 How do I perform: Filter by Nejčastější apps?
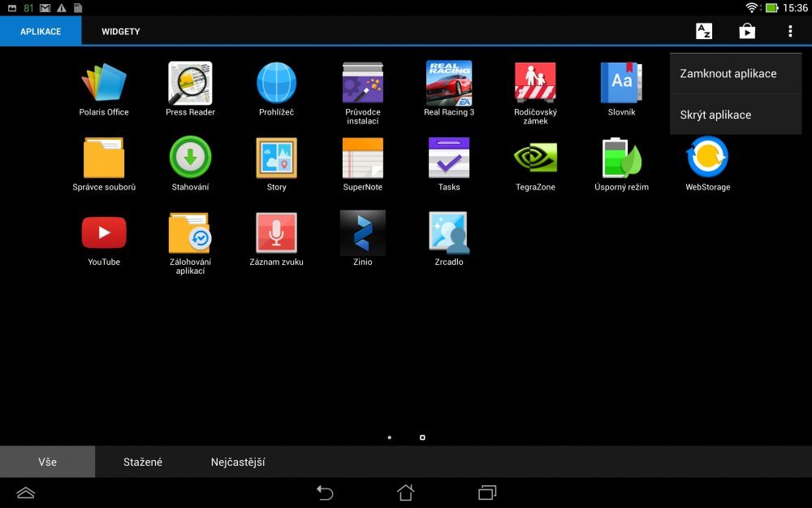236,461
